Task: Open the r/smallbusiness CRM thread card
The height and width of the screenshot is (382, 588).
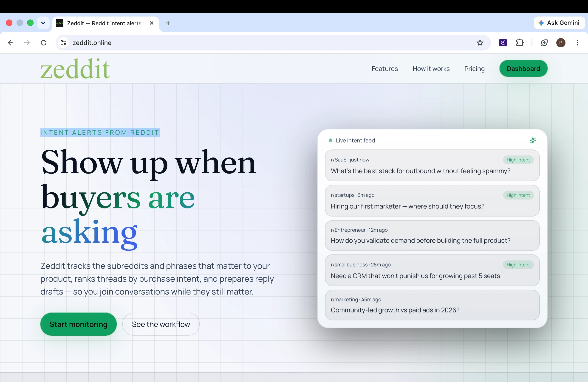Action: tap(432, 270)
